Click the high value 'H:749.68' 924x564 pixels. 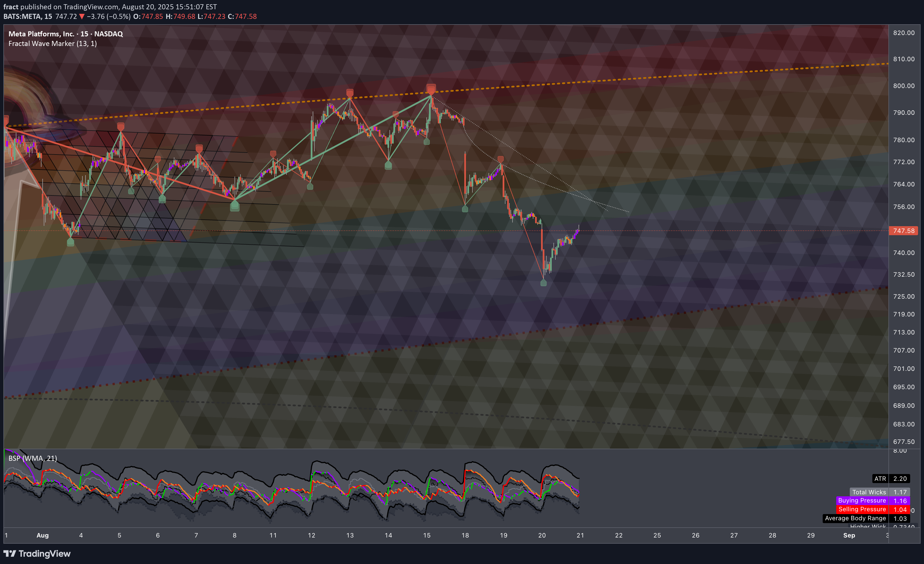tap(180, 16)
